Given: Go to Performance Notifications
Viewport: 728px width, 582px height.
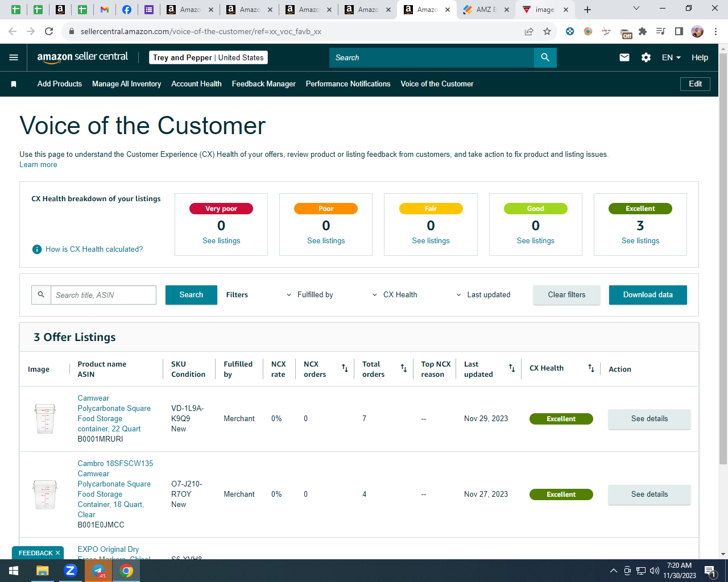Looking at the screenshot, I should [348, 84].
